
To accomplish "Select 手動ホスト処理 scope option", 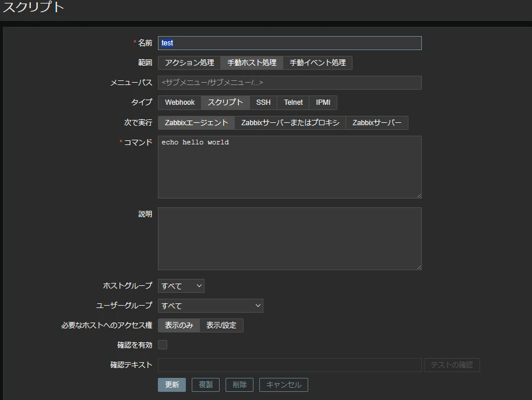I will coord(252,63).
